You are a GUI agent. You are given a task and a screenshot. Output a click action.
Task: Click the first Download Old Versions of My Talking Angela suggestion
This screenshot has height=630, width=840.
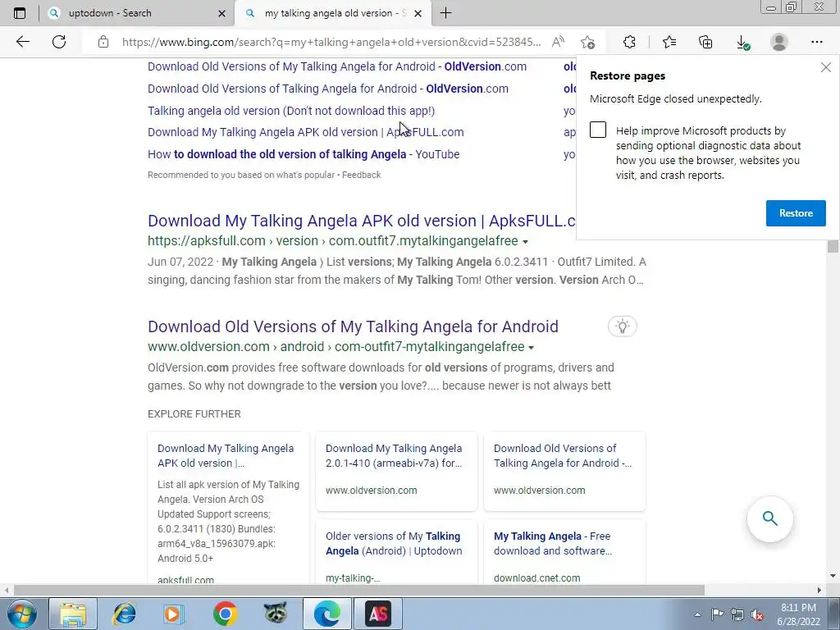click(x=337, y=67)
